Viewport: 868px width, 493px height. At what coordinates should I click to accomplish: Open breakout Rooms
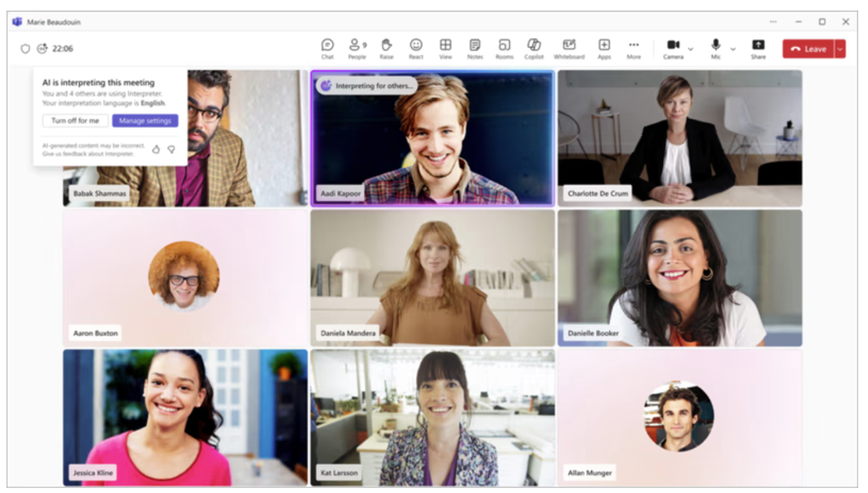click(x=504, y=48)
